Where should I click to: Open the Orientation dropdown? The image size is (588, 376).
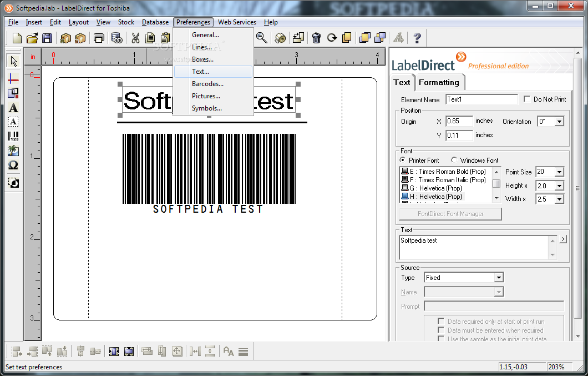[559, 121]
